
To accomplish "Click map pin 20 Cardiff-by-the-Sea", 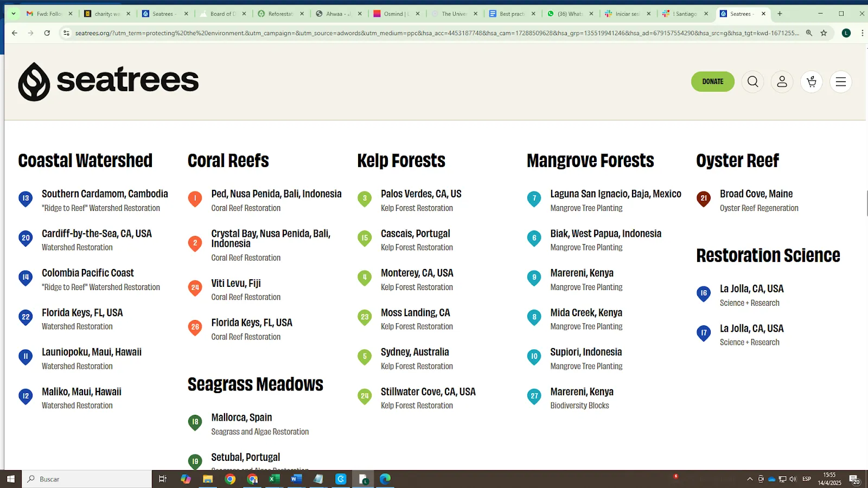I will (x=25, y=239).
